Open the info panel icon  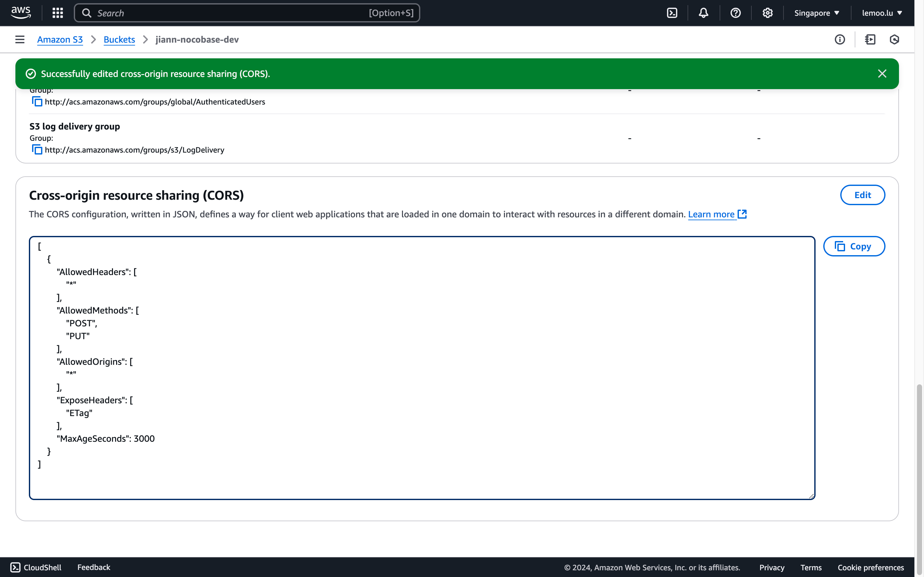point(840,39)
